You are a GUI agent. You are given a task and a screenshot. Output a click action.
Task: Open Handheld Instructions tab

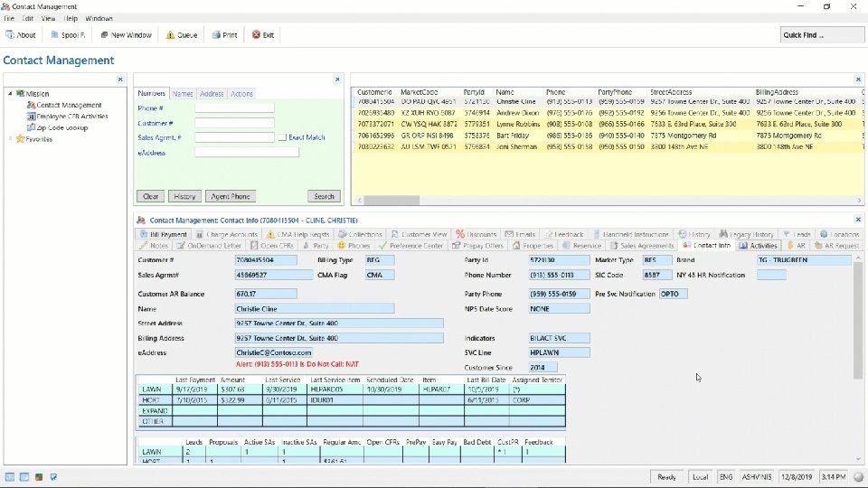point(631,234)
